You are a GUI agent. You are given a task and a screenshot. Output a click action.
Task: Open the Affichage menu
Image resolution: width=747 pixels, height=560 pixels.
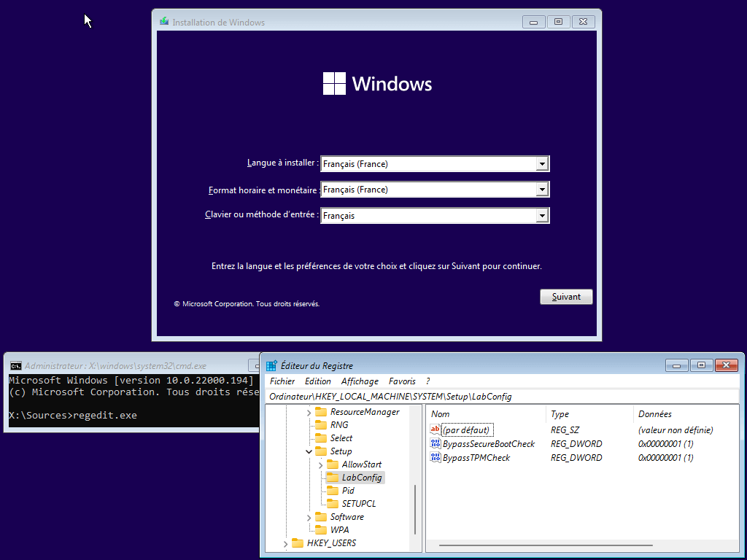[x=360, y=381]
